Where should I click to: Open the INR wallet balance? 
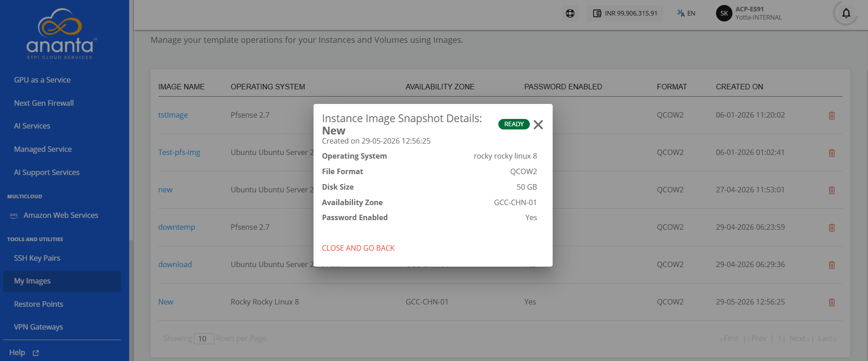click(625, 13)
